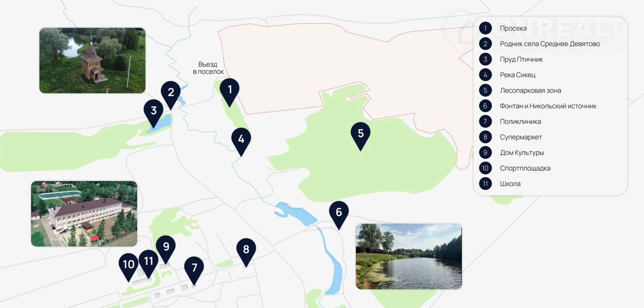Select map pin 4 on the river
Screen dimensions: 644x308
(241, 142)
